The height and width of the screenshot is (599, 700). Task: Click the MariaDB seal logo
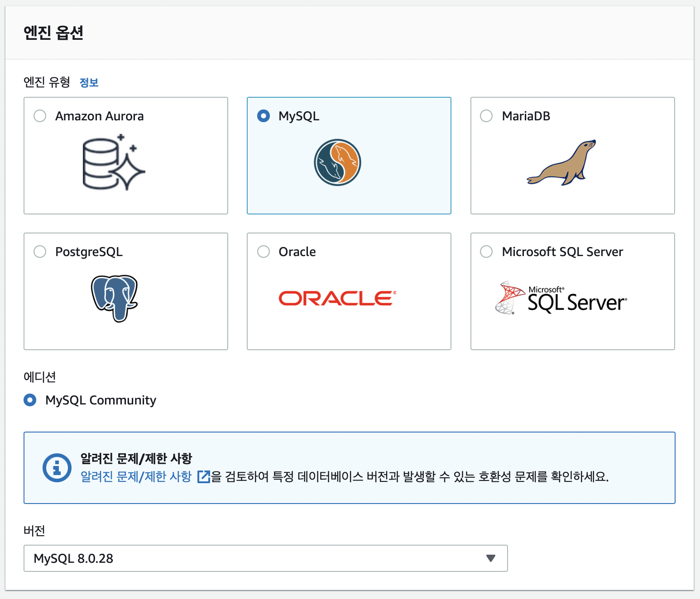[x=561, y=162]
